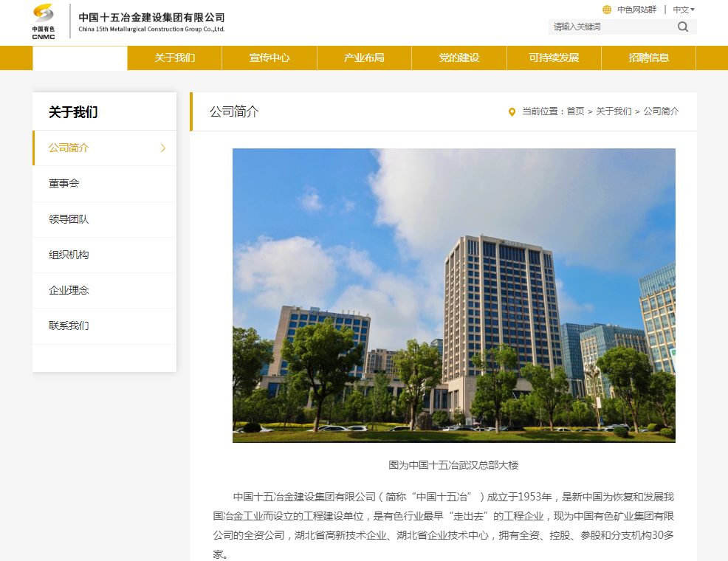
Task: Click 首页 in the breadcrumb path
Action: click(575, 111)
